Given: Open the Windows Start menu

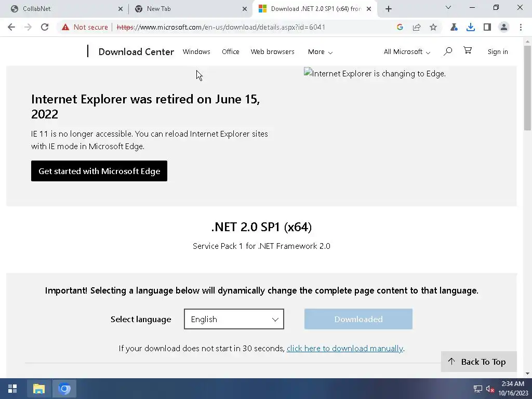Looking at the screenshot, I should pyautogui.click(x=12, y=389).
